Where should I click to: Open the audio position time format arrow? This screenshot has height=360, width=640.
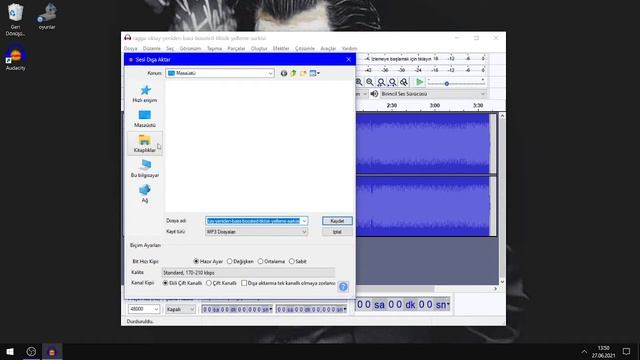point(448,304)
